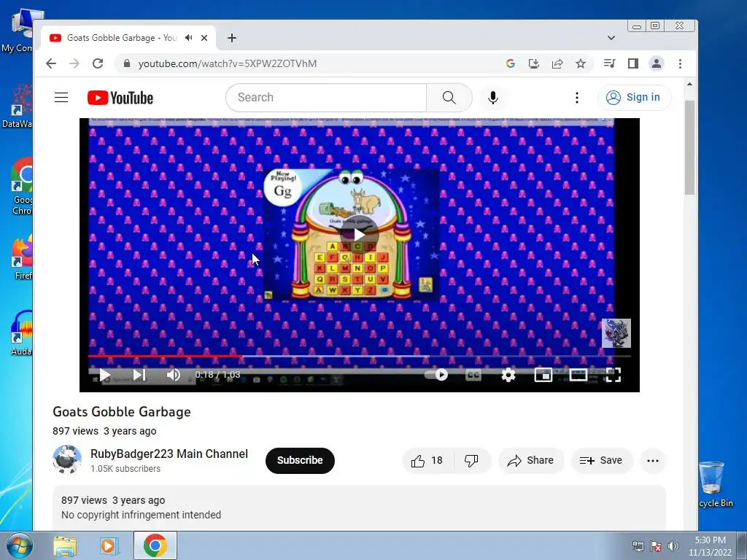747x560 pixels.
Task: Open the Chrome three-dot menu
Action: tap(680, 63)
